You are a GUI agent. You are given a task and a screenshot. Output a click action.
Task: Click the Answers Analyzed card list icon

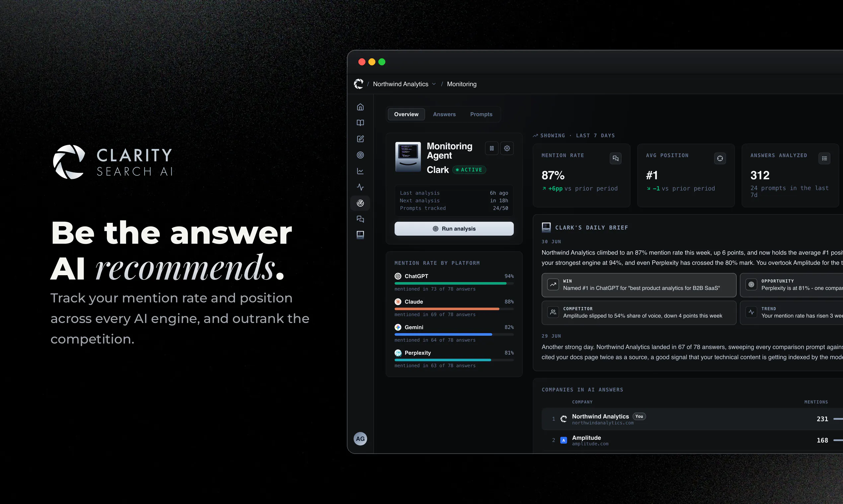(824, 158)
